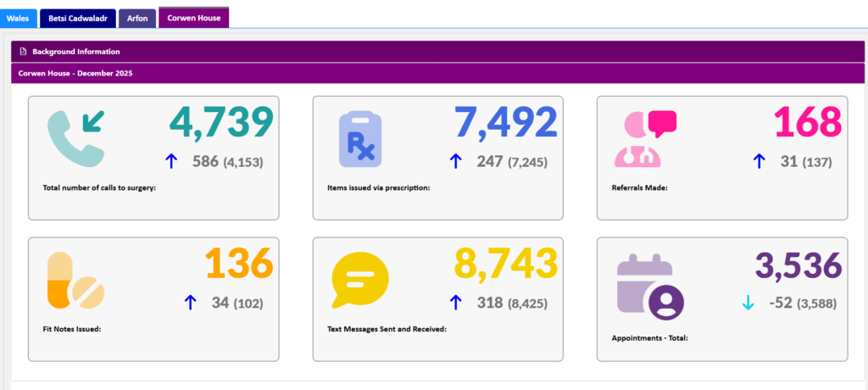Click the Referrals Made label

(x=639, y=187)
